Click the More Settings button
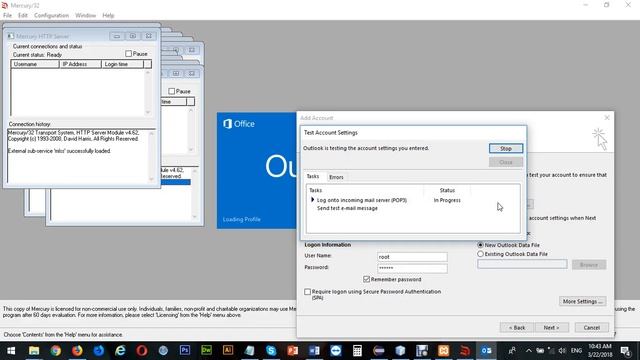This screenshot has height=360, width=640. [x=582, y=301]
